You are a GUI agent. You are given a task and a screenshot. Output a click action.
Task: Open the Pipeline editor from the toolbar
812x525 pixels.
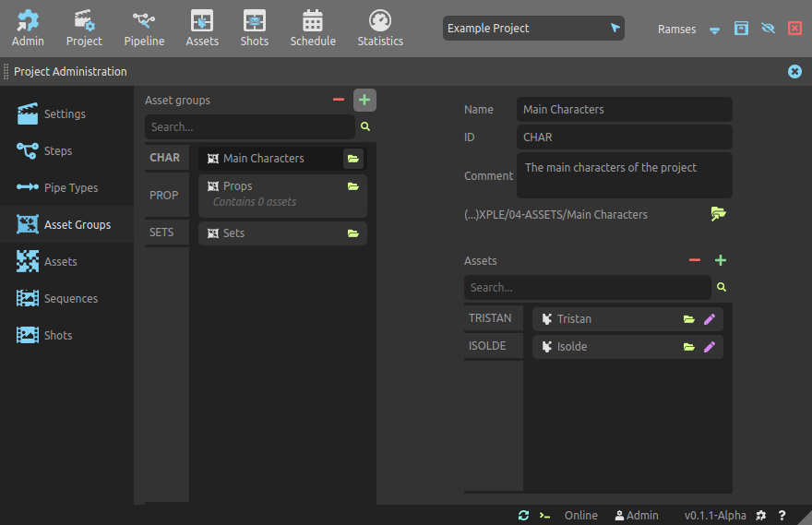tap(144, 29)
